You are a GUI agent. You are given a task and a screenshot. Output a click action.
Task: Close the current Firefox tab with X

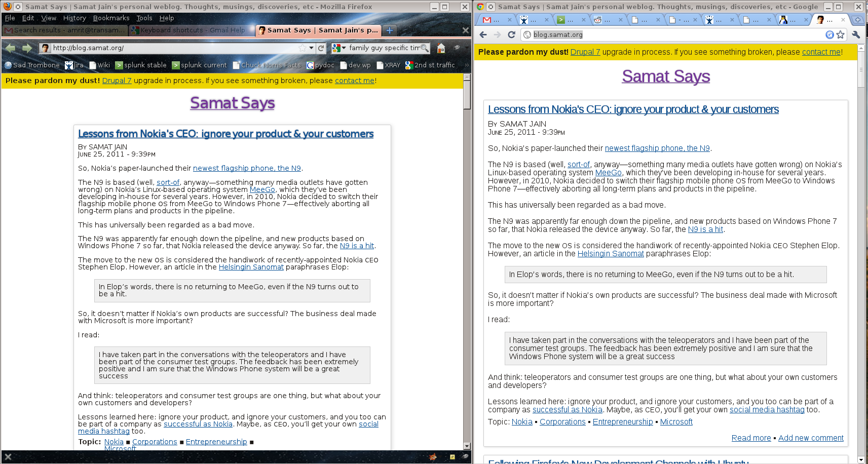coord(466,30)
